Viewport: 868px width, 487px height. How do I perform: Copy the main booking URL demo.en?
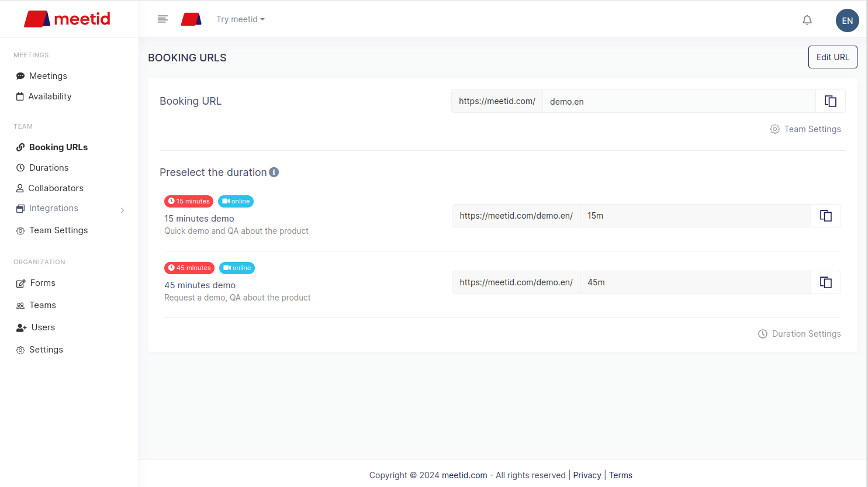click(x=831, y=101)
